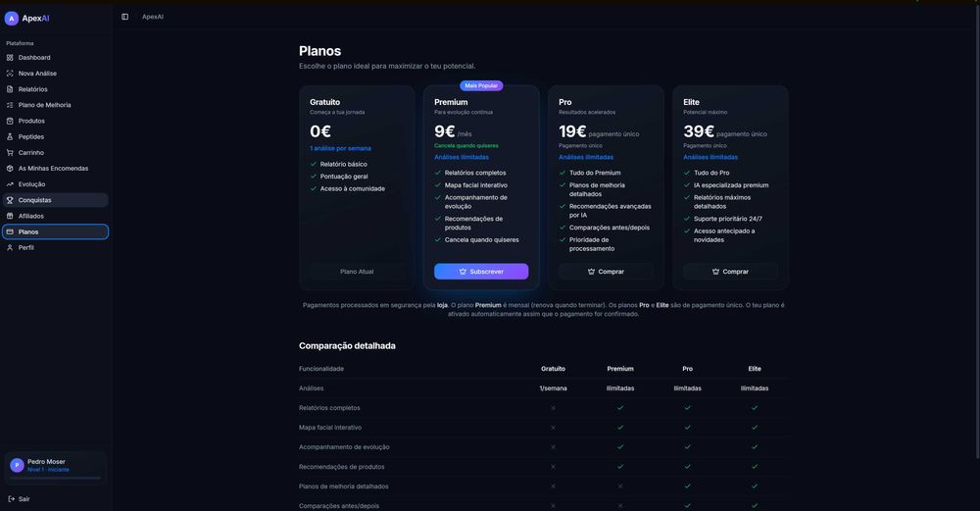980x511 pixels.
Task: Click 'Funcionalidade' column header
Action: coord(321,369)
